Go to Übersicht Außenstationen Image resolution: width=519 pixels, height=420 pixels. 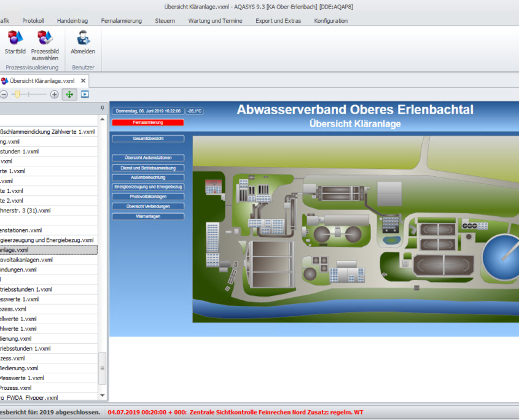click(x=148, y=158)
